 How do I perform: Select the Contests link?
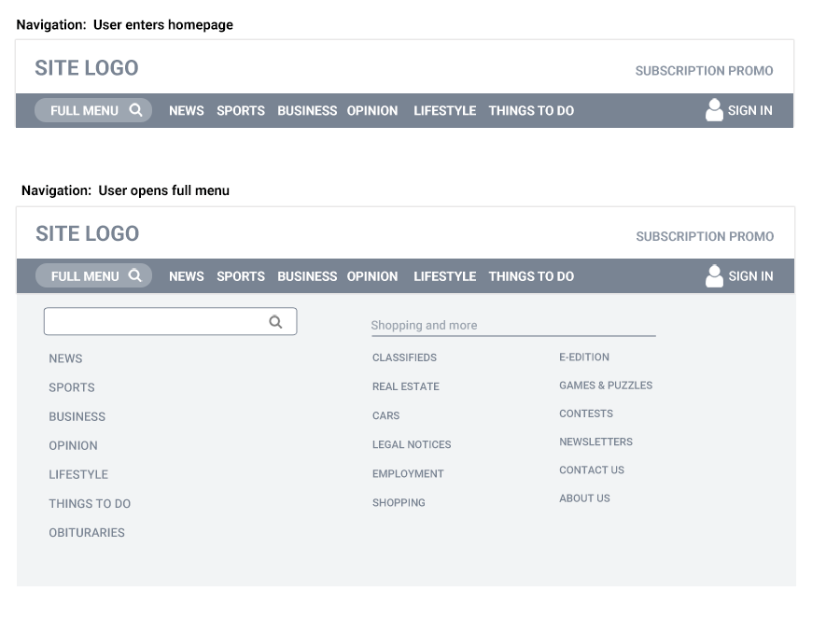click(586, 414)
